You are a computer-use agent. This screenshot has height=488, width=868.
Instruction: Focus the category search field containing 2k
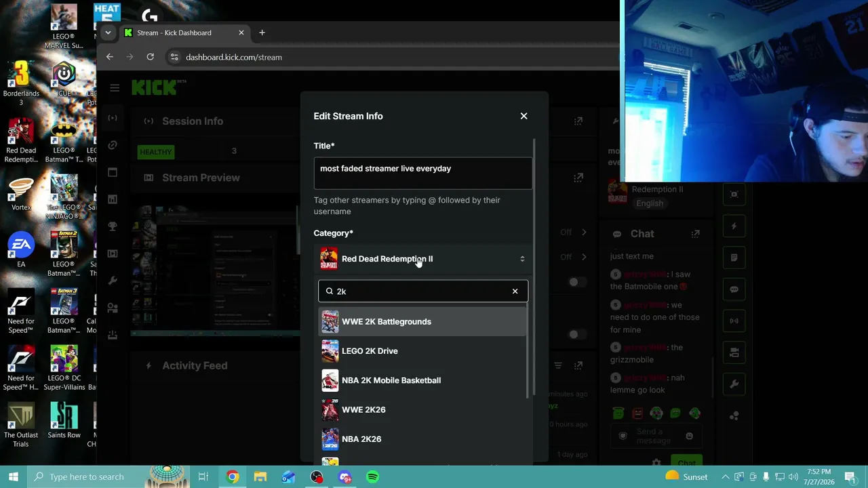point(423,291)
